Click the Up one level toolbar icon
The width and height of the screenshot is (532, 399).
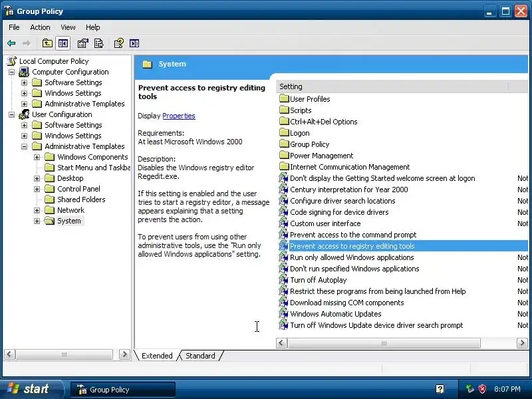(x=47, y=43)
